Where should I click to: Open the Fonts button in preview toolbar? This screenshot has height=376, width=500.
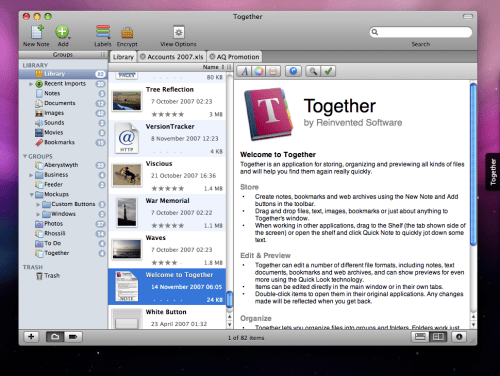pyautogui.click(x=244, y=71)
